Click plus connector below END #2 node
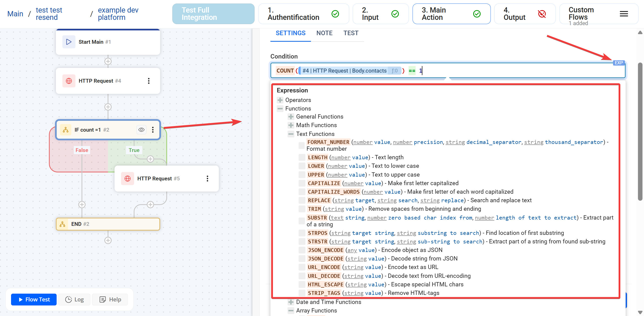 click(108, 240)
